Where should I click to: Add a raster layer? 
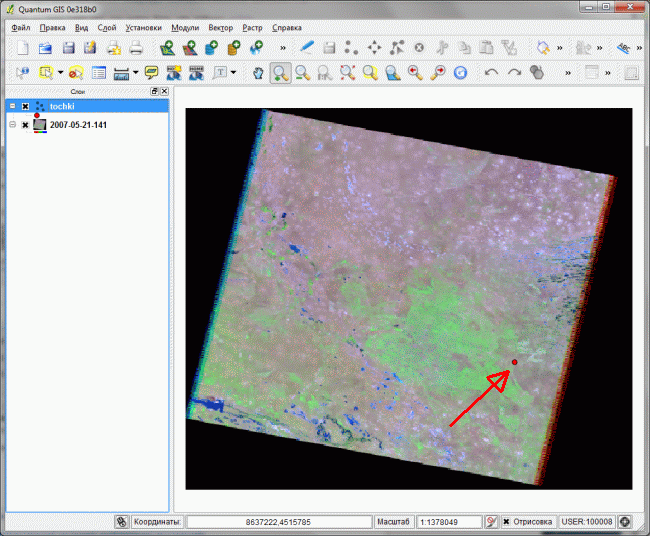point(189,48)
